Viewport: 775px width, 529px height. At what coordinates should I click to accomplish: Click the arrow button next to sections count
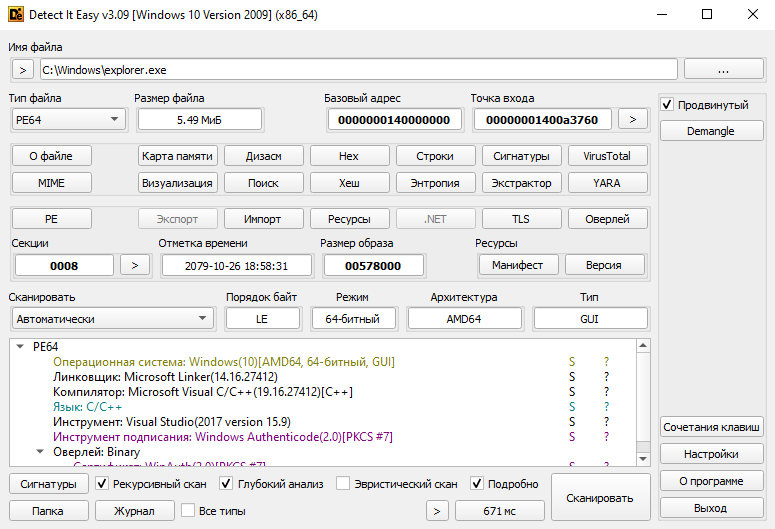[135, 265]
